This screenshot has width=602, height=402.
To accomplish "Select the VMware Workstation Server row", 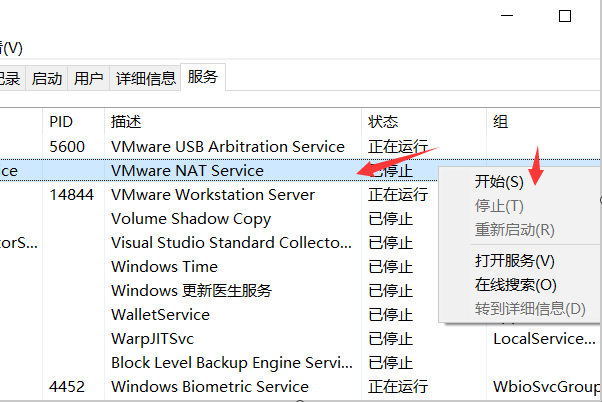I will coord(219,195).
